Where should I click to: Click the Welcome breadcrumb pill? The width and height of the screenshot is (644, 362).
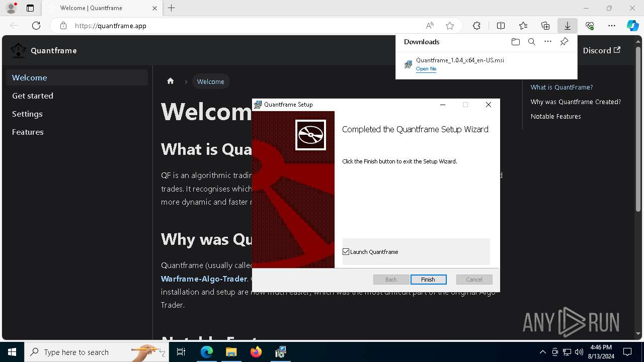click(x=211, y=81)
